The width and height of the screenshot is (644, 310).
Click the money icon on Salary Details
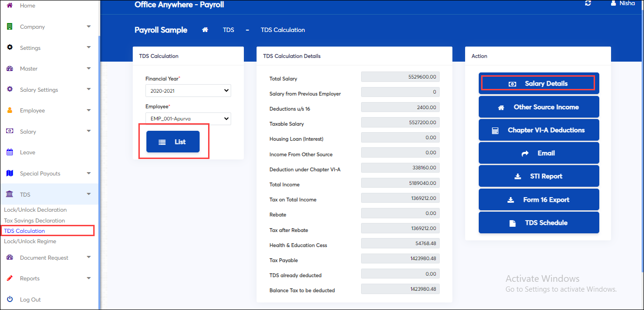[512, 84]
